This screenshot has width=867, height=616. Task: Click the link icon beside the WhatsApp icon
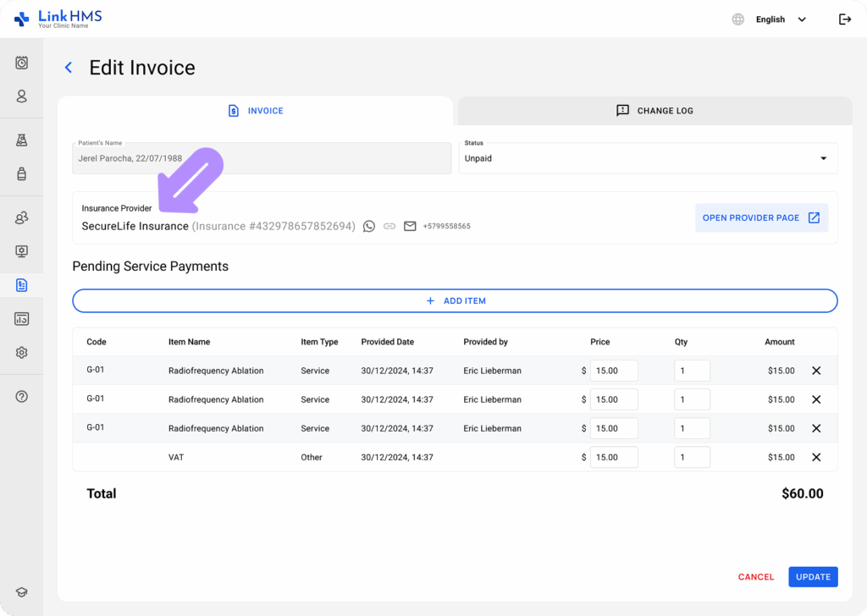(389, 226)
